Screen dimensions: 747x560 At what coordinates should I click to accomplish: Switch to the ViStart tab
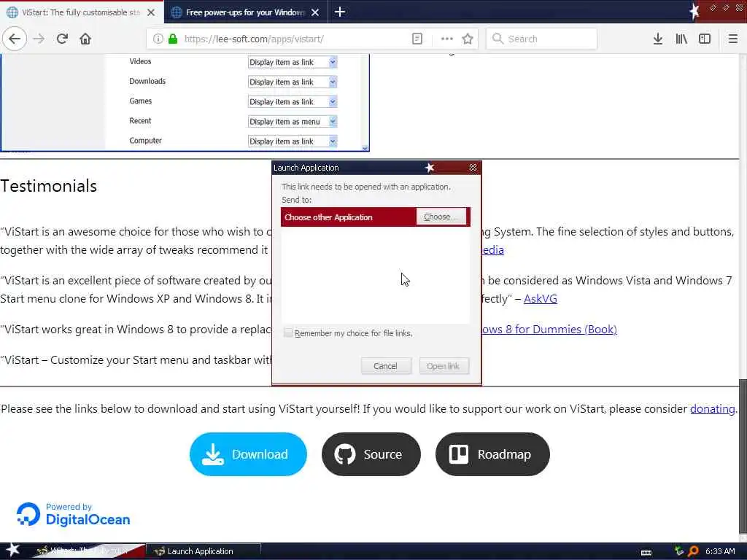coord(82,12)
